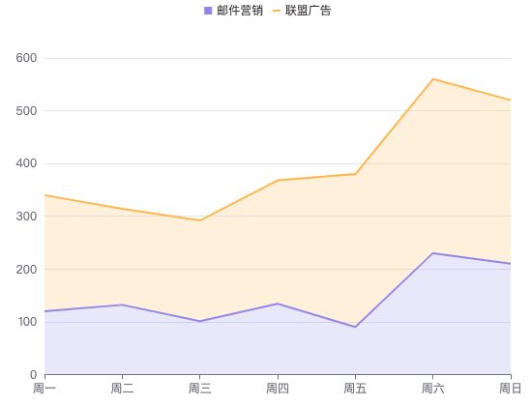Toggle the 联盟广告 legend series

tap(302, 11)
